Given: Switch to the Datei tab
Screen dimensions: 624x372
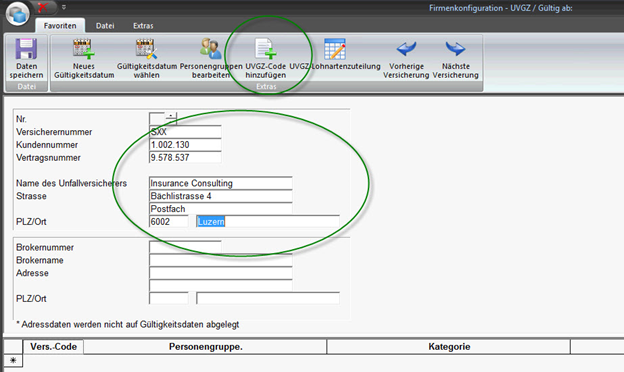Looking at the screenshot, I should tap(105, 26).
